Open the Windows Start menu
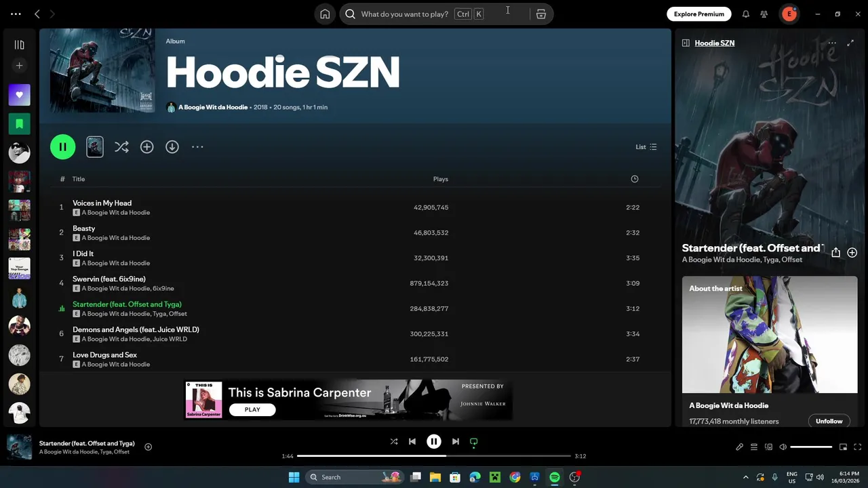This screenshot has width=868, height=488. 294,477
